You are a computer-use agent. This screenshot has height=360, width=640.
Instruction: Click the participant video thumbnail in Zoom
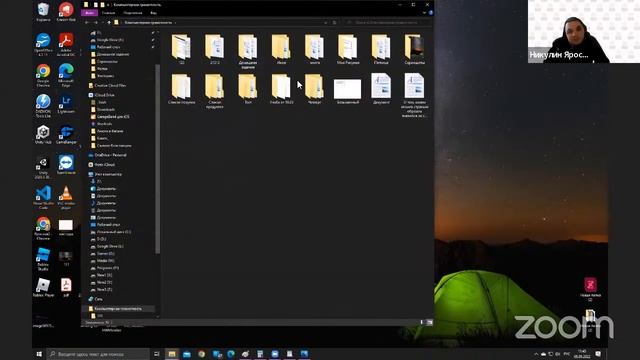[x=584, y=31]
